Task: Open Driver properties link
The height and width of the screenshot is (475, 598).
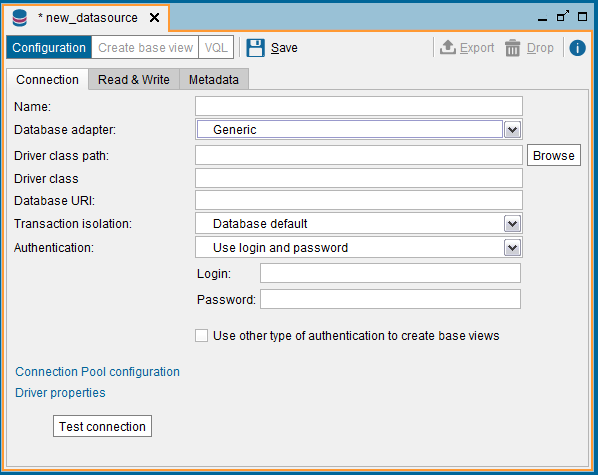Action: point(60,393)
